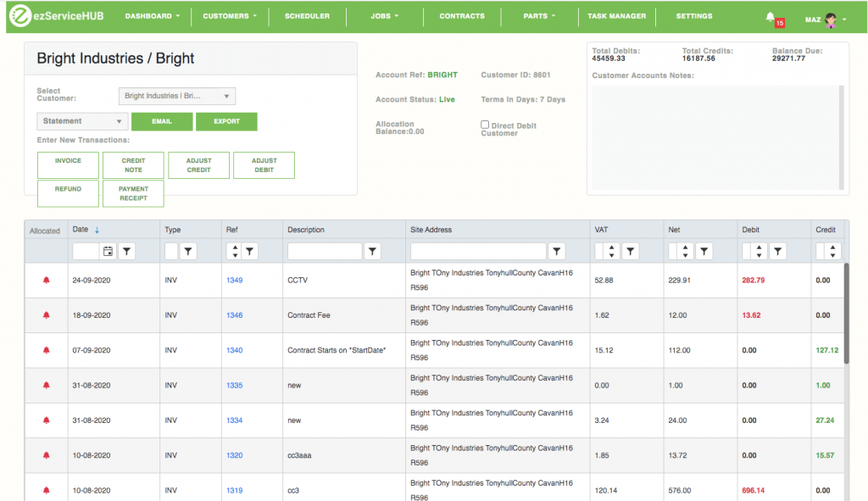Screen dimensions: 868x501
Task: Go to Task Manager in the navbar
Action: 616,16
